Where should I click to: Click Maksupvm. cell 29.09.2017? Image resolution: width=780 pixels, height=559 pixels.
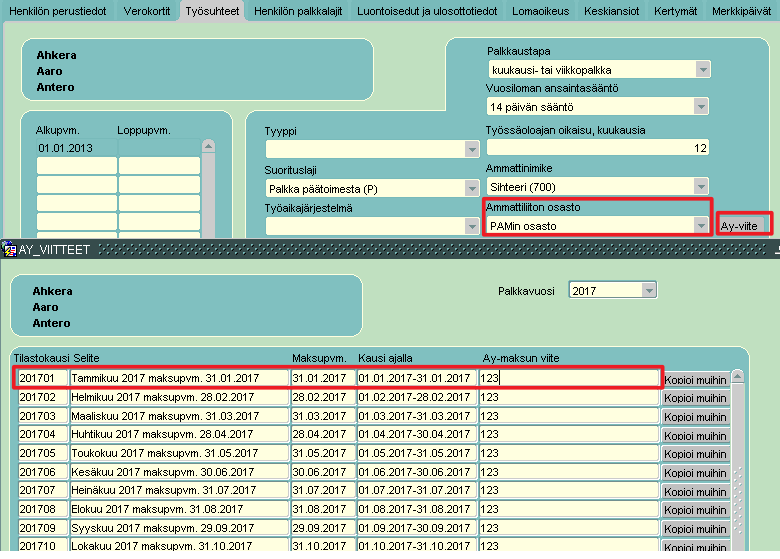coord(323,528)
